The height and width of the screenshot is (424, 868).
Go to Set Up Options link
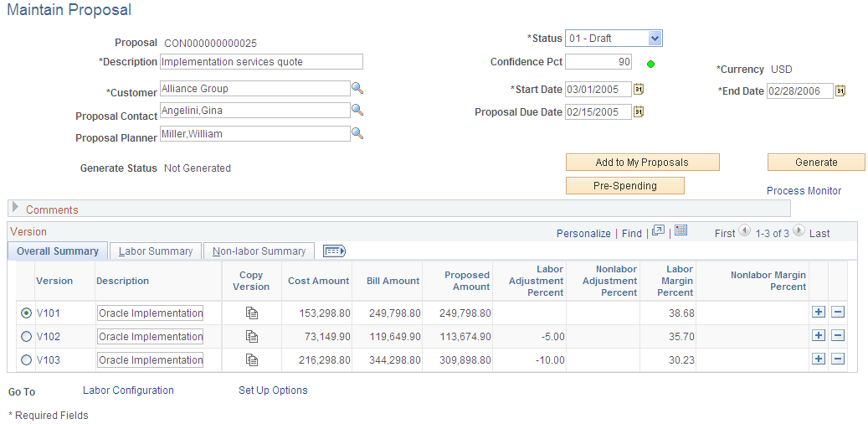(273, 390)
